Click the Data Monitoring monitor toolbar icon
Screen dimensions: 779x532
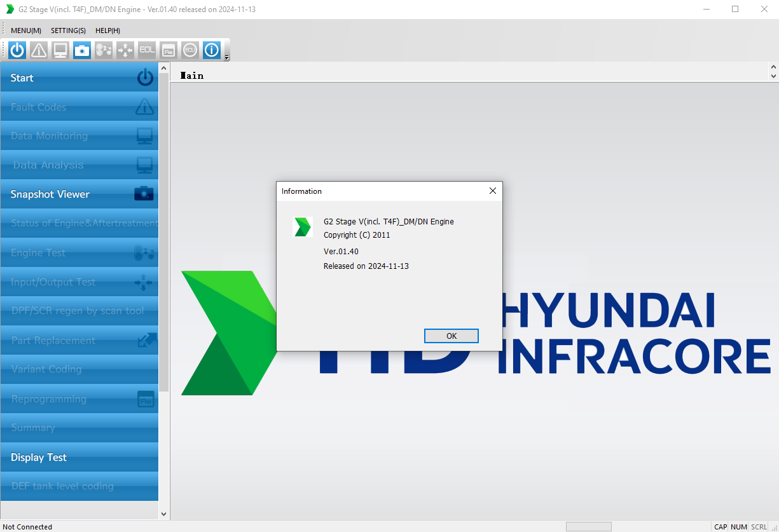pyautogui.click(x=60, y=50)
